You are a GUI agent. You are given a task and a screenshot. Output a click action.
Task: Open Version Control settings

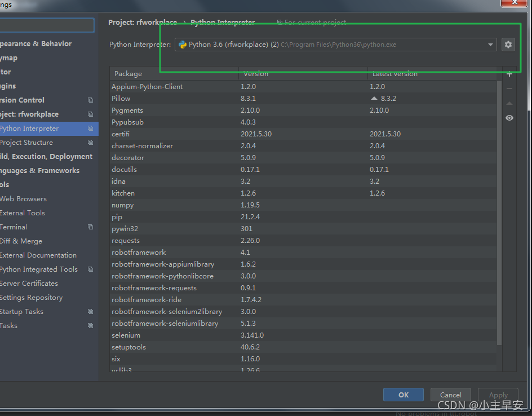pyautogui.click(x=22, y=100)
